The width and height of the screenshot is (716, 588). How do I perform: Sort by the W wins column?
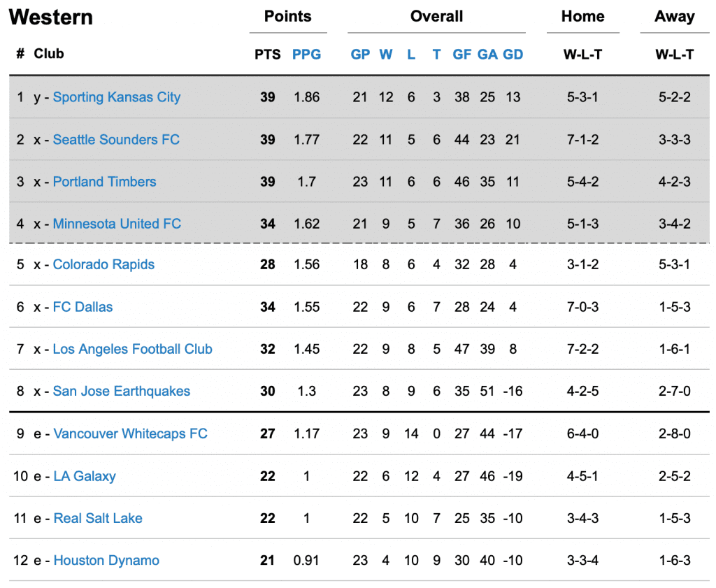[x=386, y=55]
